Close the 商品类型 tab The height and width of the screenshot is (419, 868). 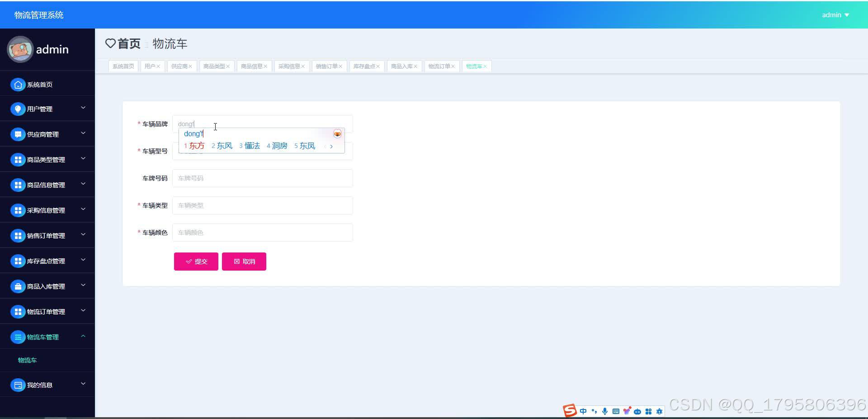click(x=228, y=67)
